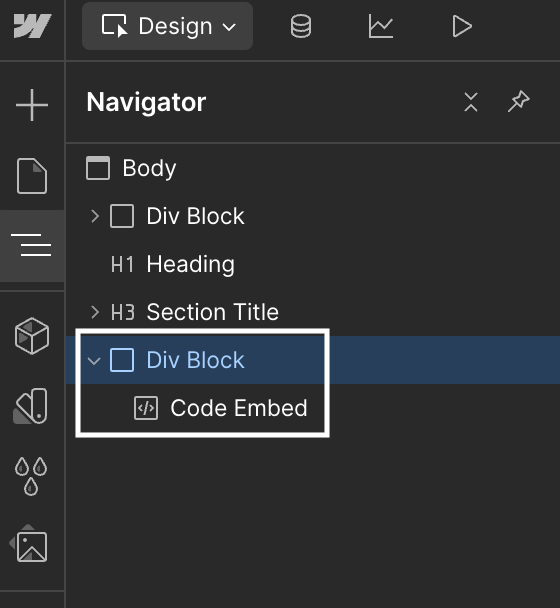Expand the first Div Block

(x=95, y=216)
